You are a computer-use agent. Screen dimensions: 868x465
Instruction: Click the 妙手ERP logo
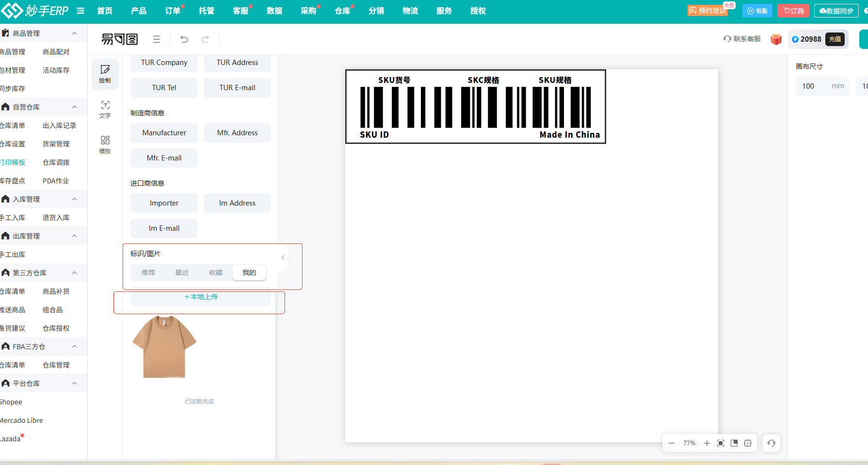pos(35,10)
